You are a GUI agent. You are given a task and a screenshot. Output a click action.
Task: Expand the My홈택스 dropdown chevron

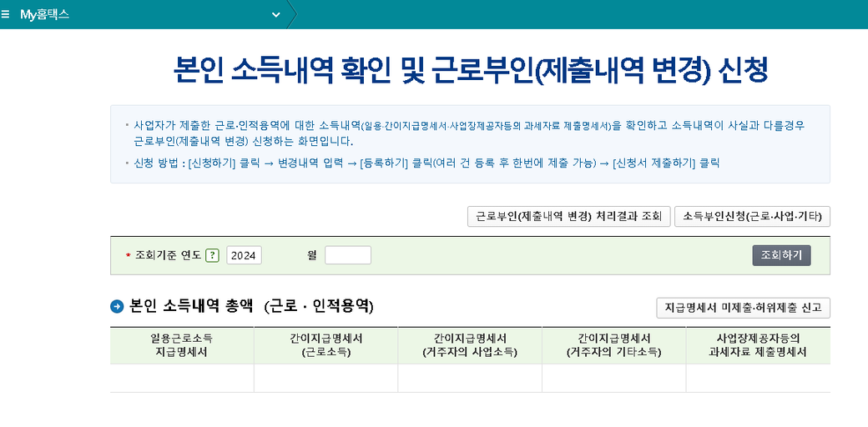[x=276, y=15]
